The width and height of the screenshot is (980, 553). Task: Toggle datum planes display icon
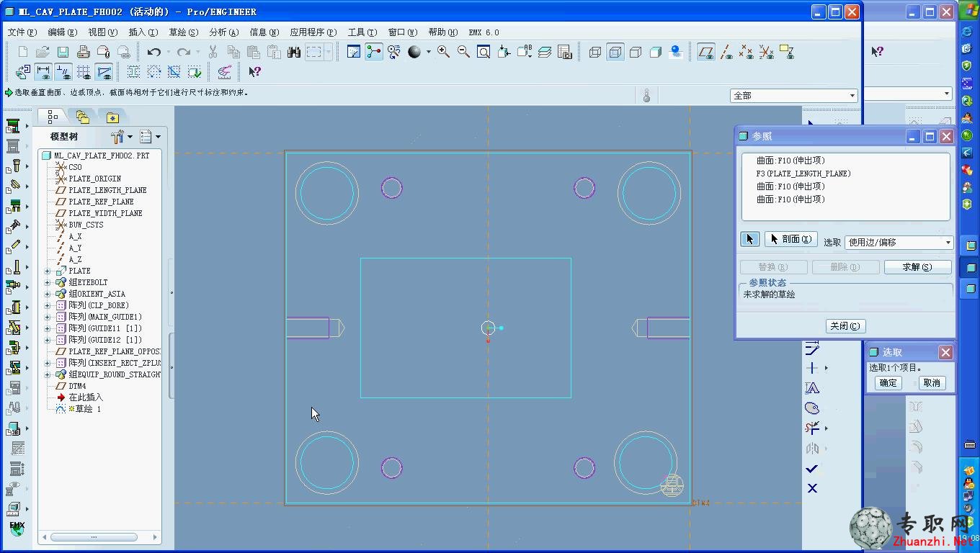point(706,52)
